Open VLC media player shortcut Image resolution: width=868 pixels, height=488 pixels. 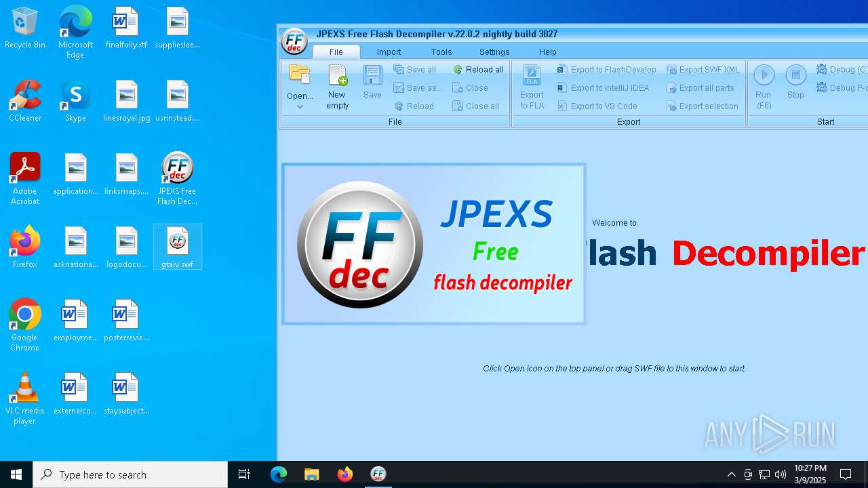click(25, 399)
